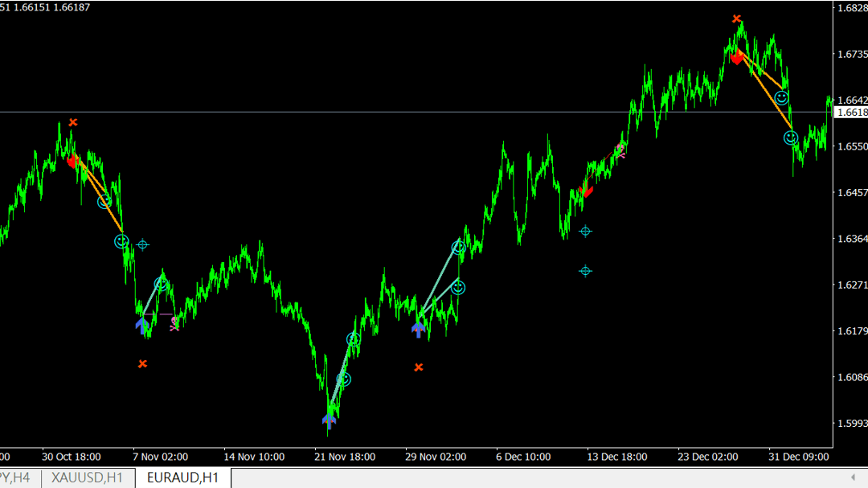Click the 1.6735 price axis label
Image resolution: width=868 pixels, height=488 pixels.
click(853, 55)
